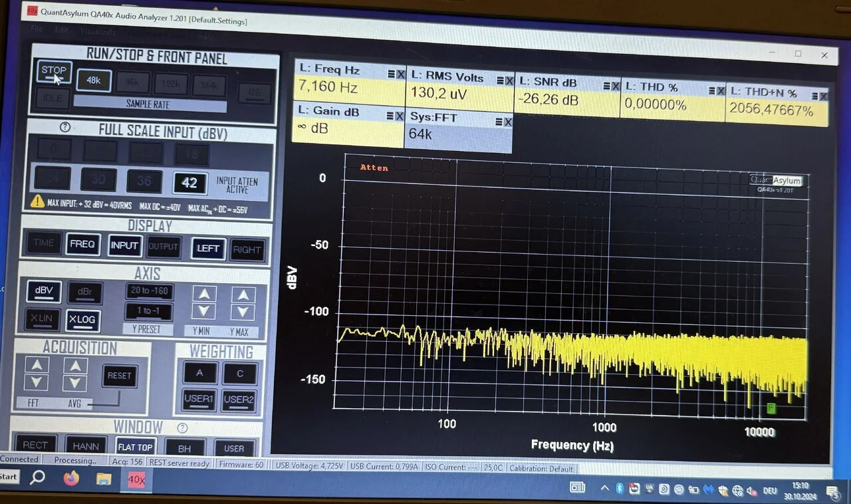The image size is (851, 504).
Task: Decrease averaging count with AVG down arrow
Action: (75, 383)
